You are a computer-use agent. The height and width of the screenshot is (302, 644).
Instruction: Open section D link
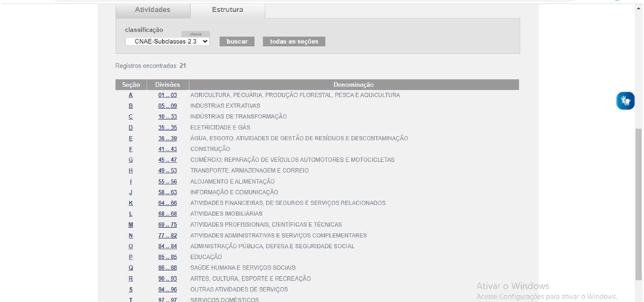[131, 128]
